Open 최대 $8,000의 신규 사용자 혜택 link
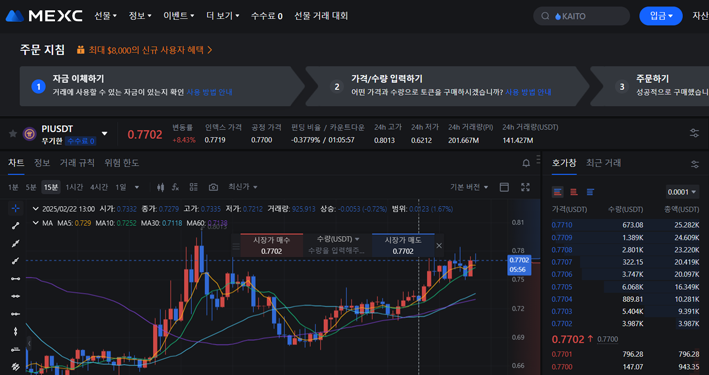This screenshot has width=709, height=375. [x=150, y=50]
